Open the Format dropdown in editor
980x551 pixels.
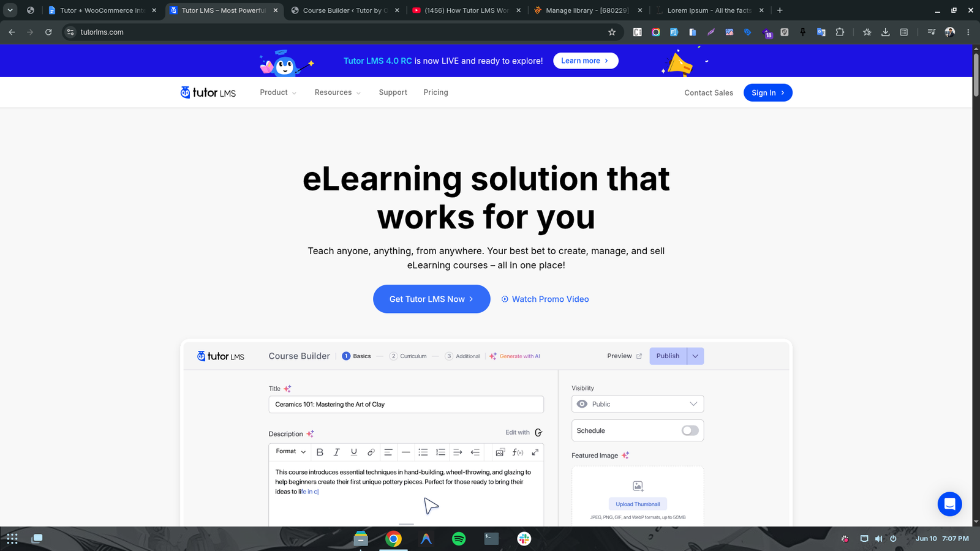point(291,452)
